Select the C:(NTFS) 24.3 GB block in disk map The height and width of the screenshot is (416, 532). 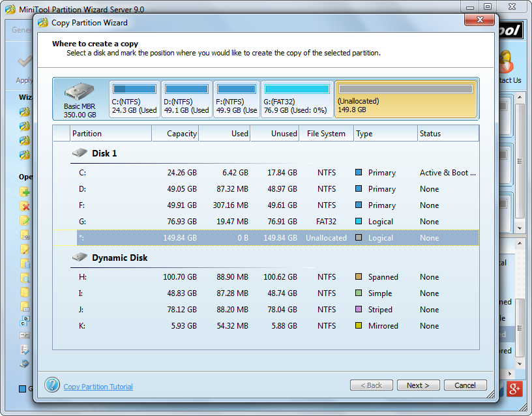134,99
